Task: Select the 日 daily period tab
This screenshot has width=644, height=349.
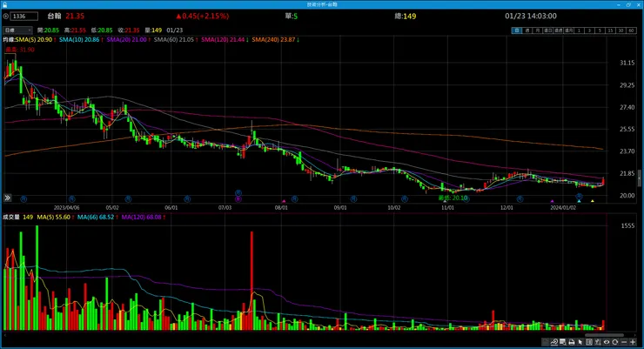Action: 517,30
